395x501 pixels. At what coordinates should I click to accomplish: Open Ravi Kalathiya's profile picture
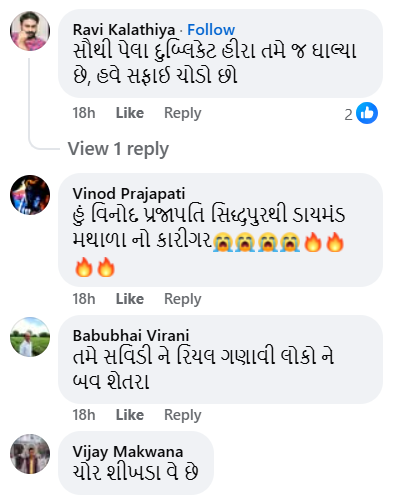30,31
